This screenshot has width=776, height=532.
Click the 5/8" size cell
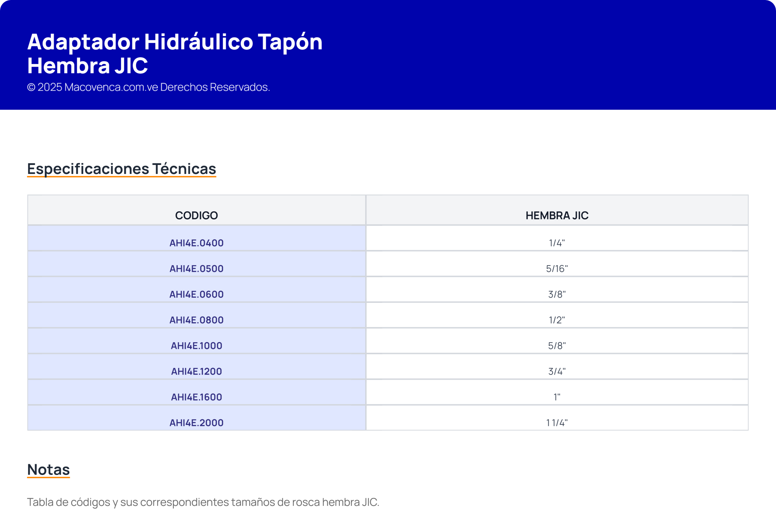557,346
